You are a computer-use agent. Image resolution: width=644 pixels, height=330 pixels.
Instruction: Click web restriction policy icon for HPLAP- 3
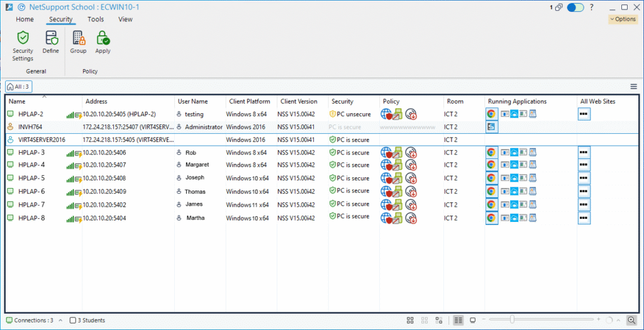[x=386, y=153]
